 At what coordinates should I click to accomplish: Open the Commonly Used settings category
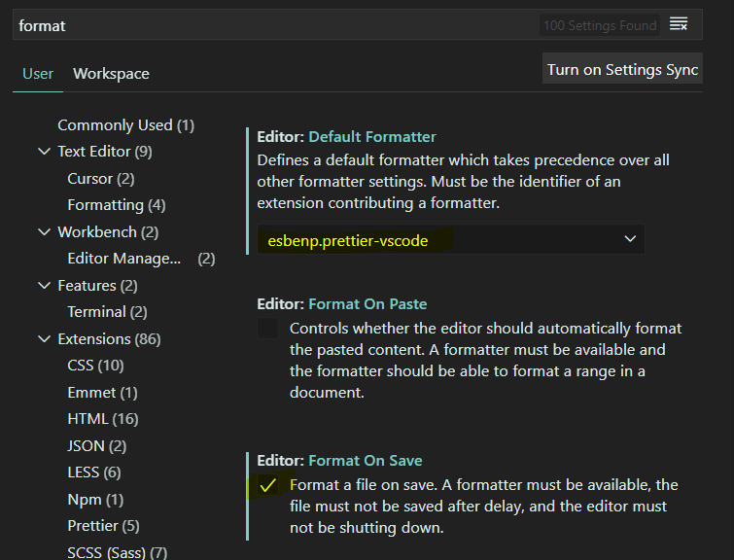[126, 125]
